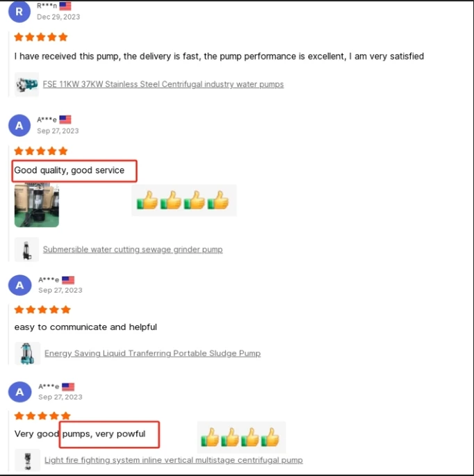Open the review photo of boxed pumps
The height and width of the screenshot is (476, 474).
click(37, 205)
